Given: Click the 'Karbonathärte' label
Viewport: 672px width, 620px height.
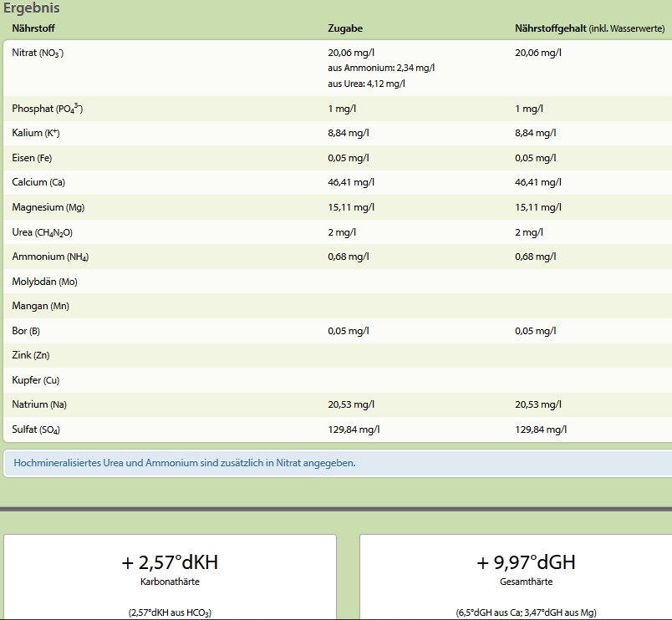Looking at the screenshot, I should [x=170, y=582].
